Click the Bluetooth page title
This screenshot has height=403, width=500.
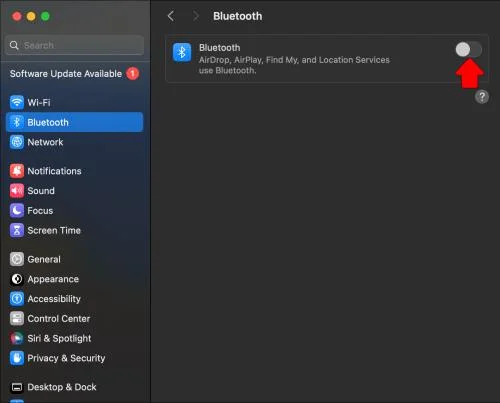pyautogui.click(x=238, y=16)
